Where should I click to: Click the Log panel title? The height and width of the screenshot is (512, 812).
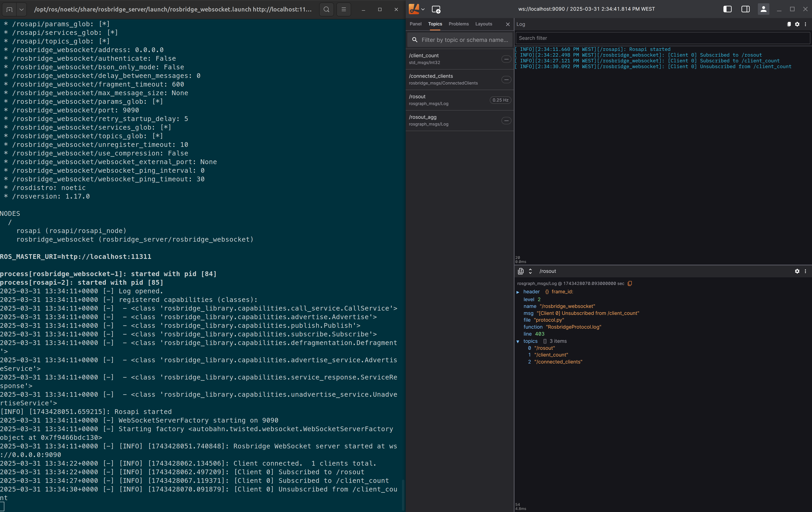[x=521, y=24]
